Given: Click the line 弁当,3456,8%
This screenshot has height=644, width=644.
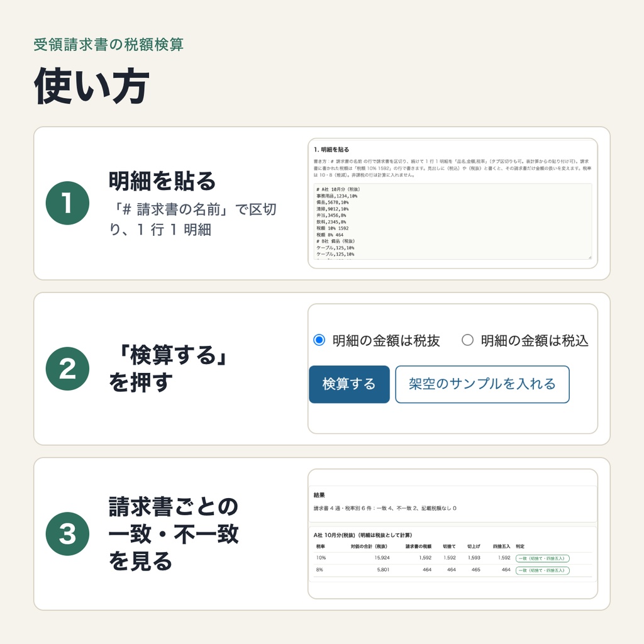Looking at the screenshot, I should click(x=331, y=215).
